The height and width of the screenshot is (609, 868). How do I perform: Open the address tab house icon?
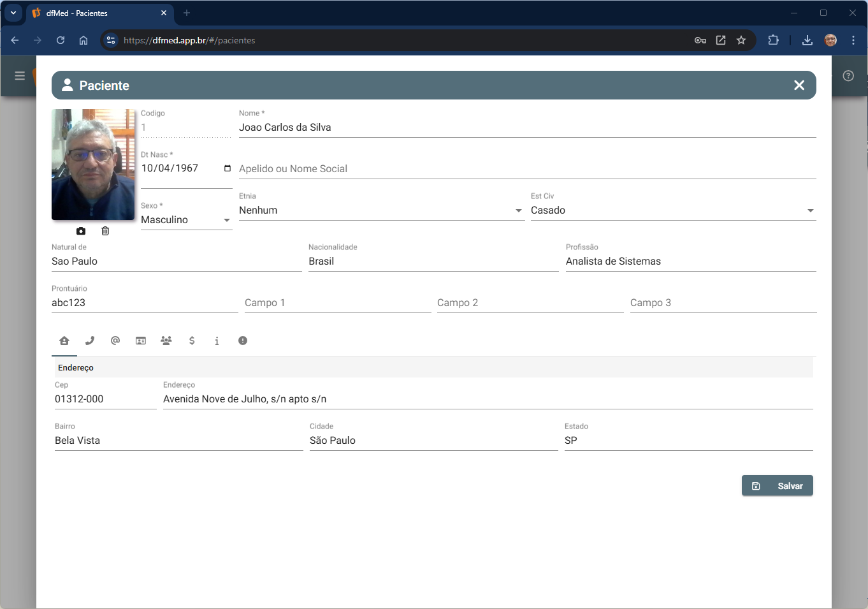click(x=64, y=341)
